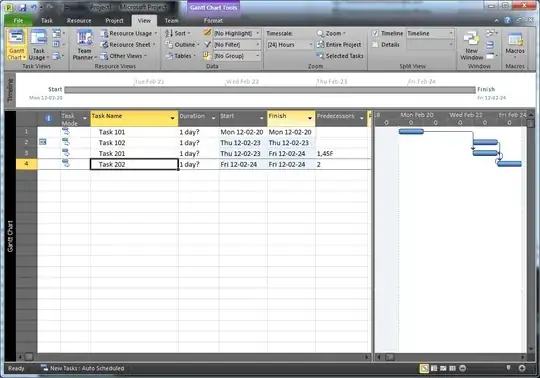Click the New Window icon
The width and height of the screenshot is (540, 378).
[x=471, y=38]
